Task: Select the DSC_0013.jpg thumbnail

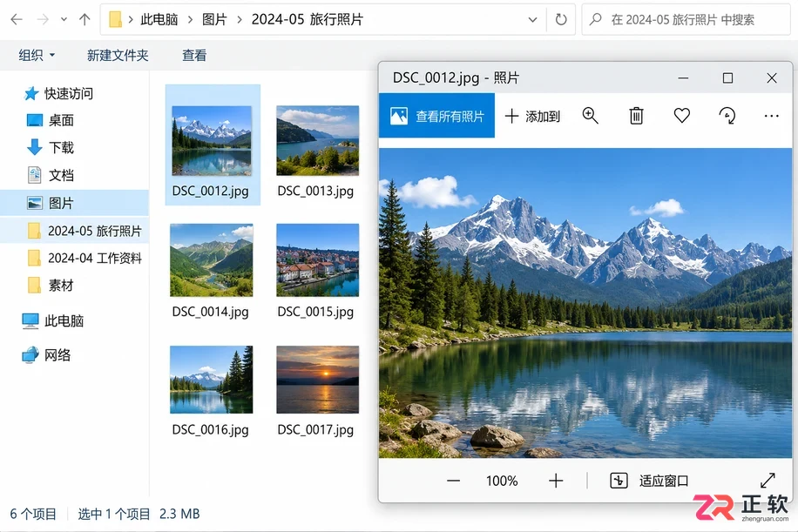Action: [x=318, y=140]
